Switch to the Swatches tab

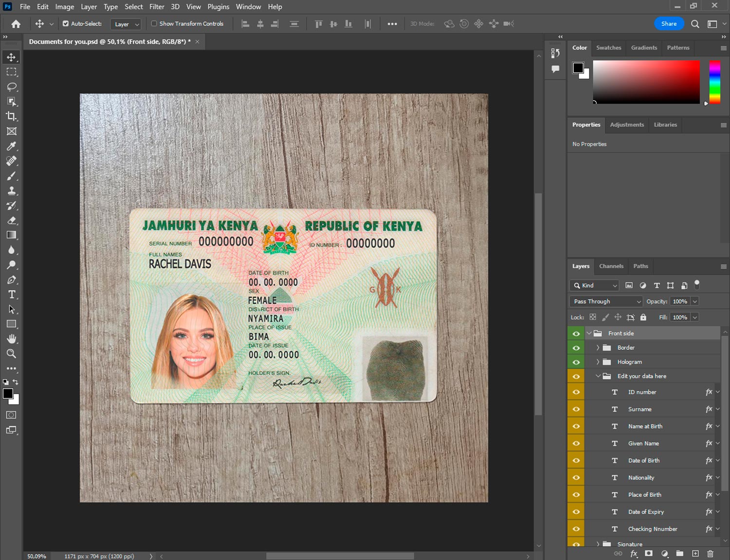point(608,48)
